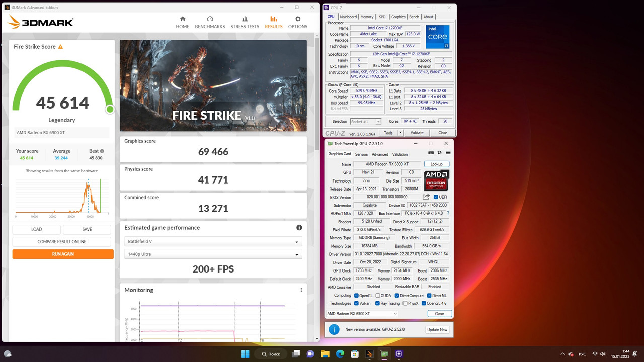Launch Microsoft Edge from the taskbar
The height and width of the screenshot is (362, 644).
pyautogui.click(x=340, y=354)
